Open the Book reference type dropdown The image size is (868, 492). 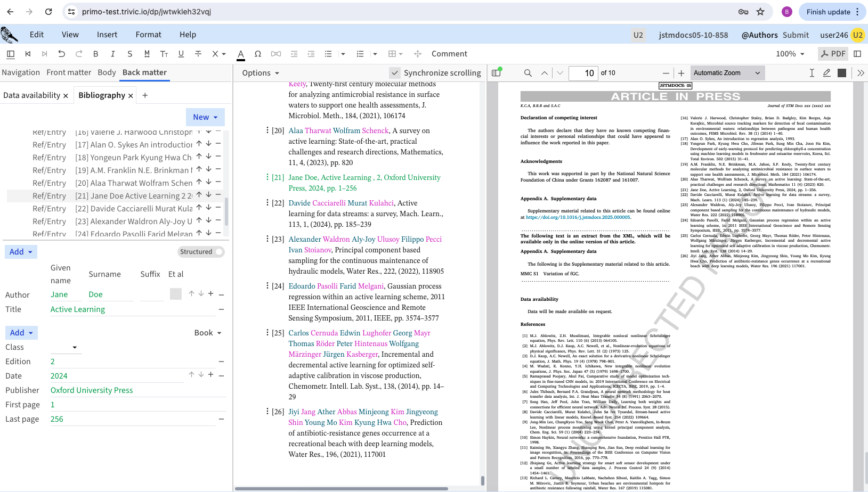click(208, 333)
